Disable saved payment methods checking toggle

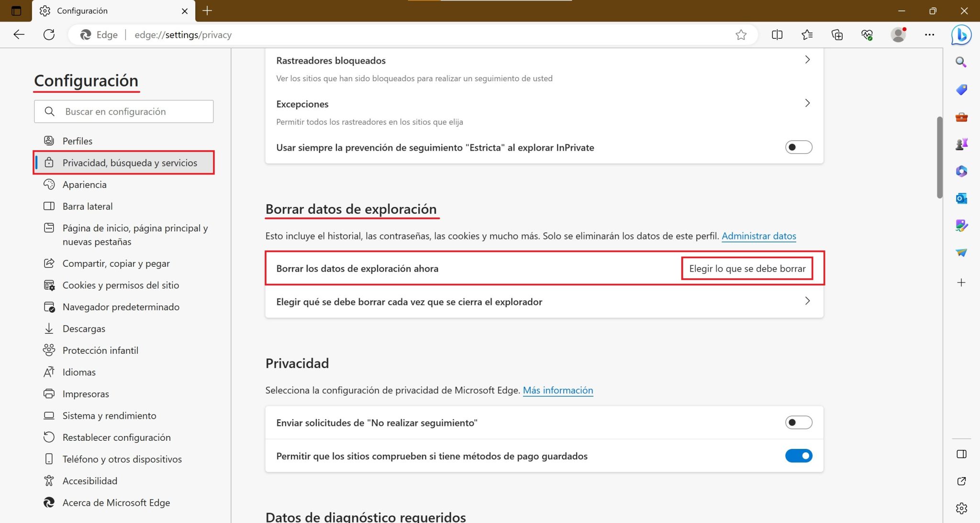coord(798,456)
